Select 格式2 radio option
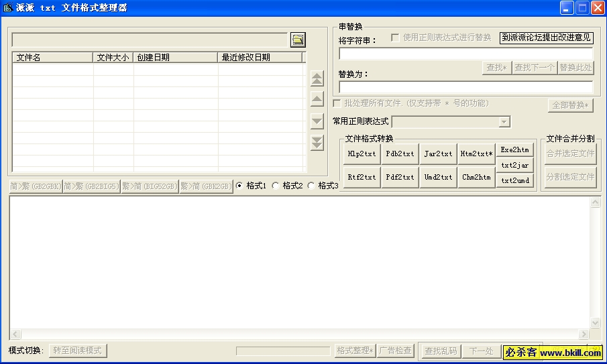 click(276, 186)
